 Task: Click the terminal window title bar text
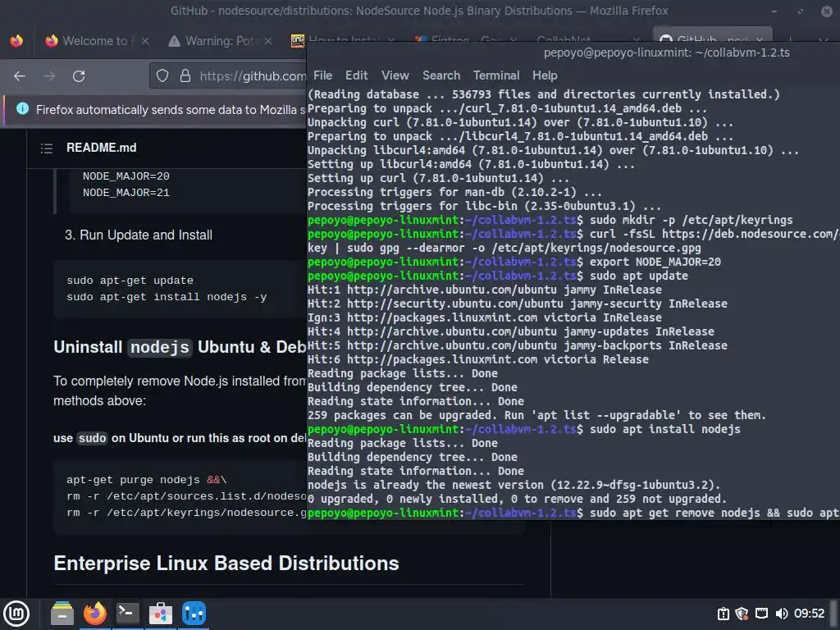point(666,52)
